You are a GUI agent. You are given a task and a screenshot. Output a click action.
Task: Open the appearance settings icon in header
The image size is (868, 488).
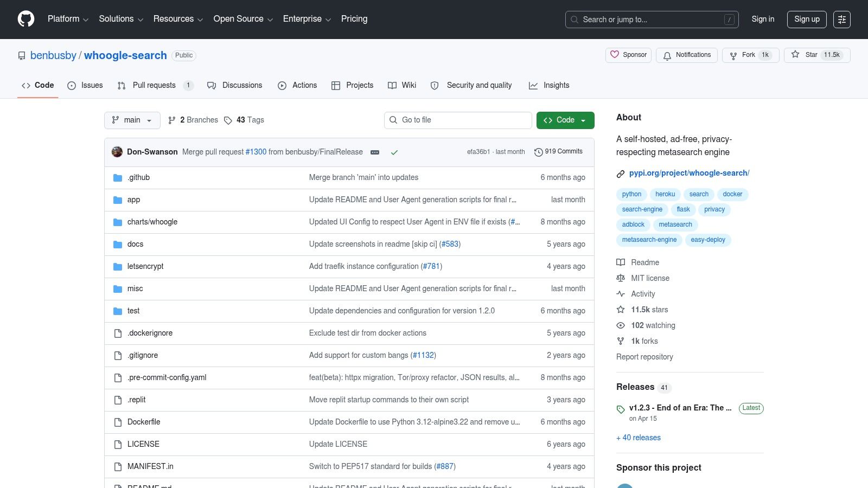click(x=842, y=20)
